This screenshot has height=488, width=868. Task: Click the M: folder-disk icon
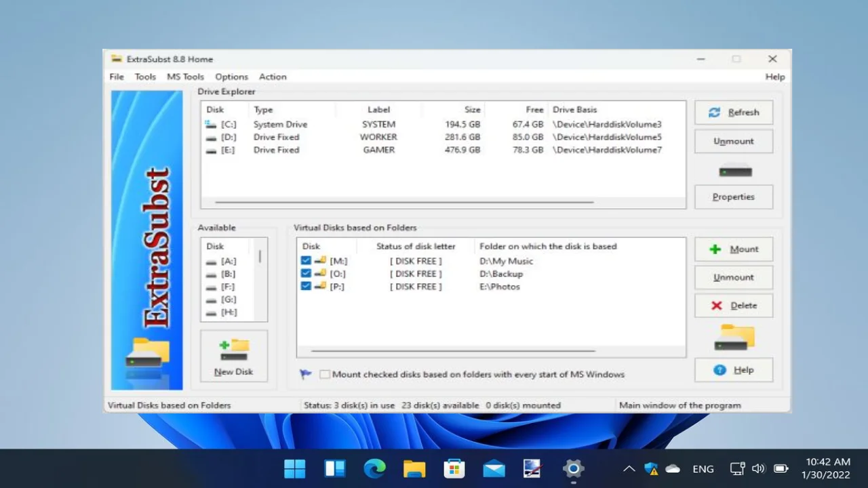320,261
